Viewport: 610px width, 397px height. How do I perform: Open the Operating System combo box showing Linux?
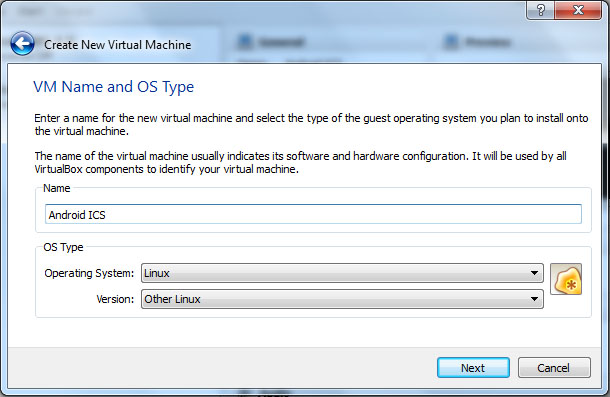coord(342,273)
